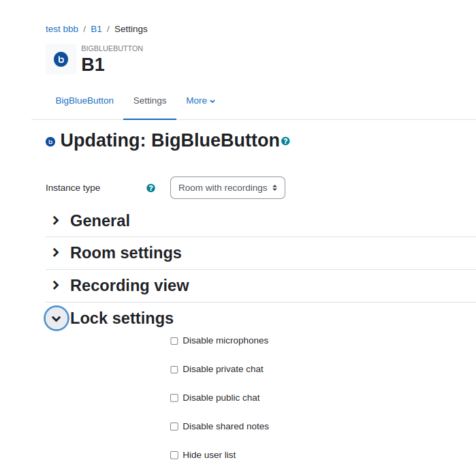This screenshot has width=476, height=475.
Task: Open the Instance type dropdown
Action: pyautogui.click(x=227, y=187)
